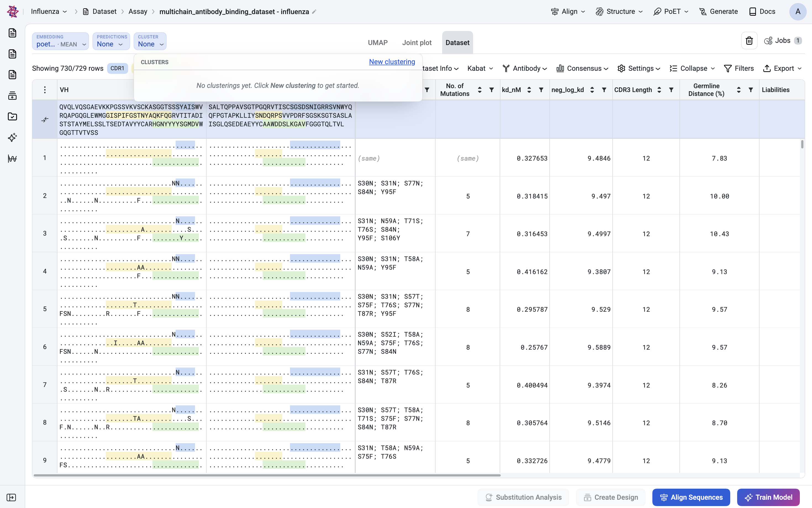Open the Influenza project dropdown
The width and height of the screenshot is (812, 508).
[49, 11]
